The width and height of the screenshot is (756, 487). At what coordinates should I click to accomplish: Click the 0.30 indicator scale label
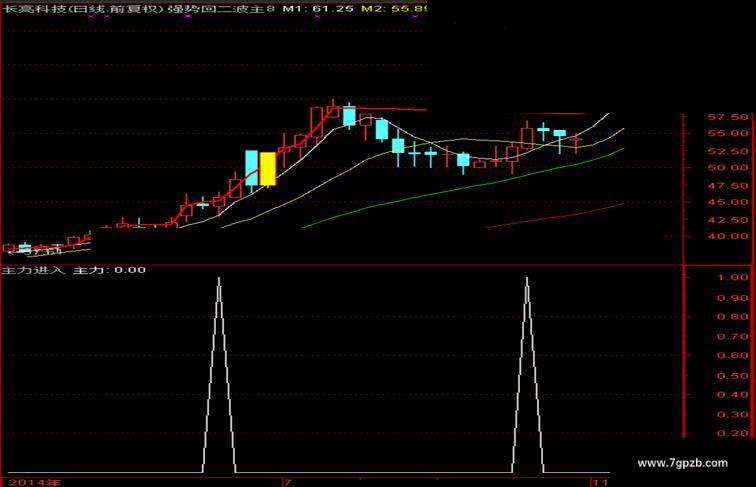pos(733,414)
